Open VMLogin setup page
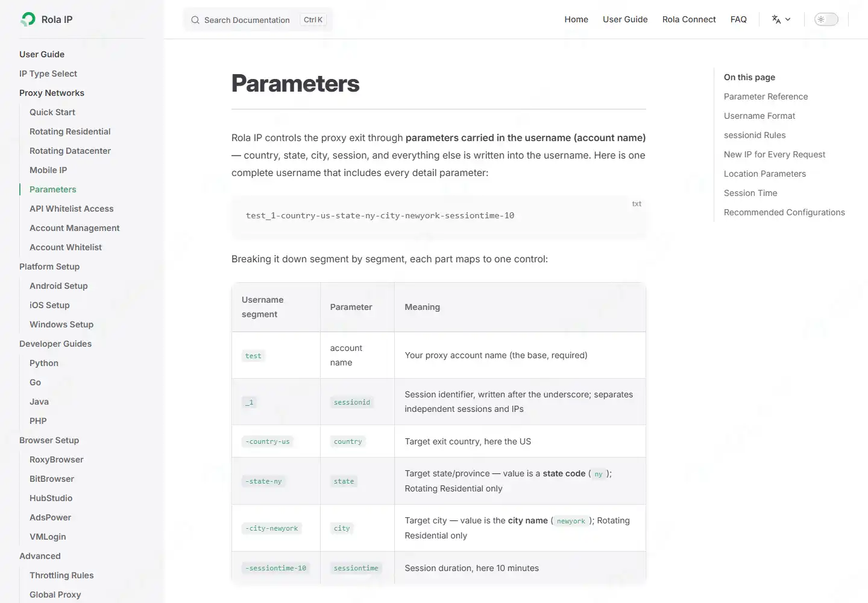 coord(48,537)
